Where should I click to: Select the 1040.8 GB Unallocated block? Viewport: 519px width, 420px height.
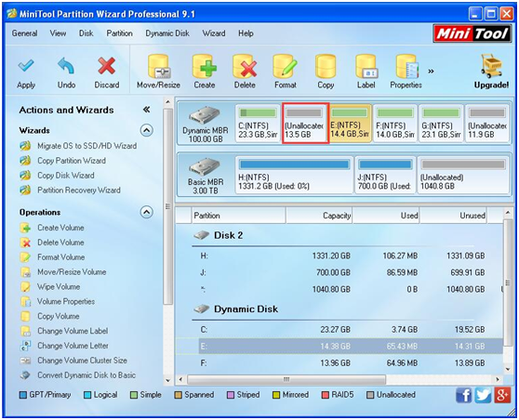click(x=463, y=176)
